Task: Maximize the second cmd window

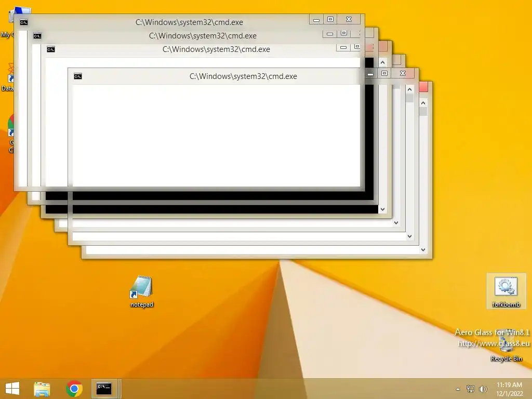Action: coord(344,33)
